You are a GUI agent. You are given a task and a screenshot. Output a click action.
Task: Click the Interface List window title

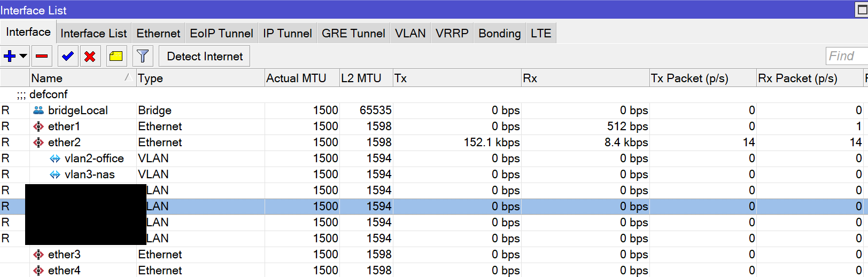pos(33,10)
